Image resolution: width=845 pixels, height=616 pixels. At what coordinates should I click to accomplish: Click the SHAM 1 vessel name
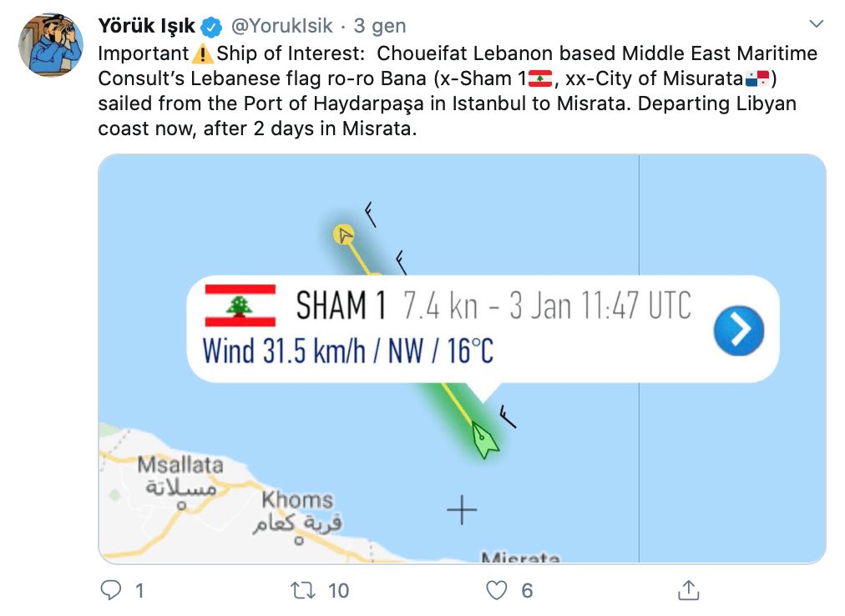click(x=341, y=306)
